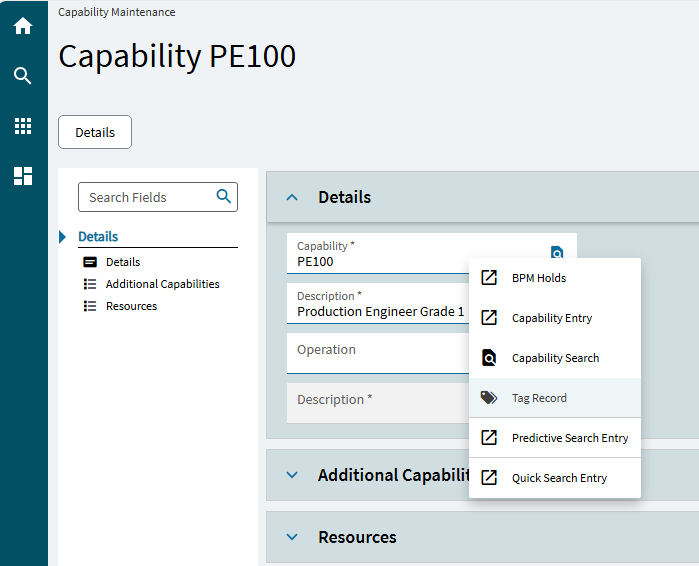Choose Quick Search Entry menu item
Image resolution: width=699 pixels, height=566 pixels.
[x=559, y=478]
